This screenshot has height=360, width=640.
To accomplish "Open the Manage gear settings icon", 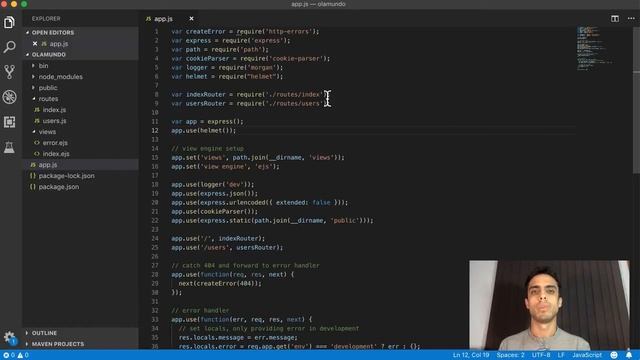I will point(9,338).
